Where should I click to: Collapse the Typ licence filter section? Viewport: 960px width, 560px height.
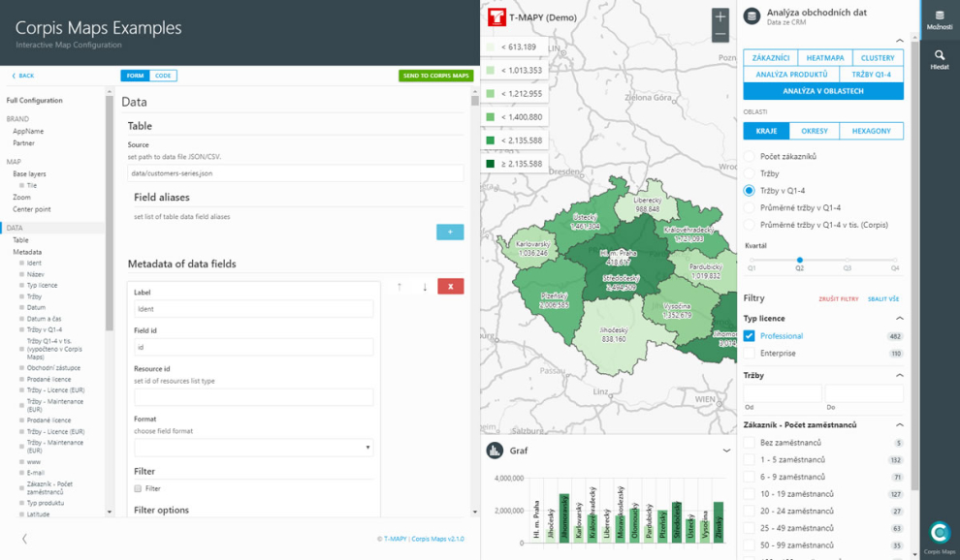coord(900,318)
